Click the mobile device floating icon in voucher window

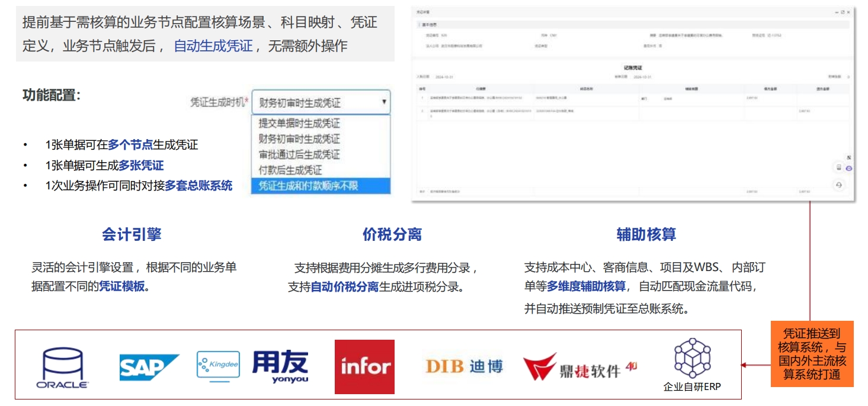click(x=838, y=167)
